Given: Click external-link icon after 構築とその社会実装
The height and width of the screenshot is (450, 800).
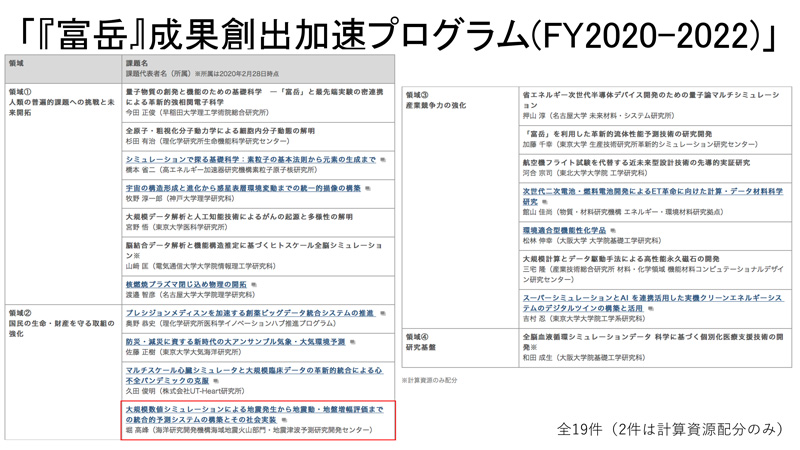Looking at the screenshot, I should [284, 419].
